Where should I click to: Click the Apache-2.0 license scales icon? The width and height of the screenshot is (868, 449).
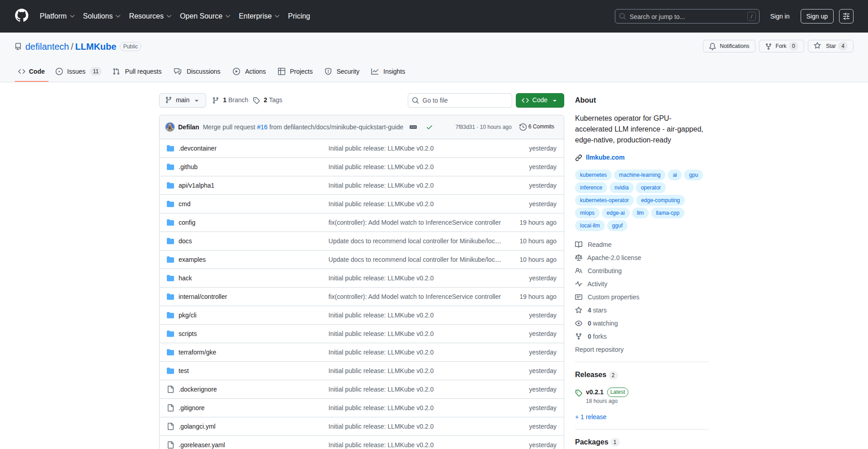pyautogui.click(x=579, y=257)
